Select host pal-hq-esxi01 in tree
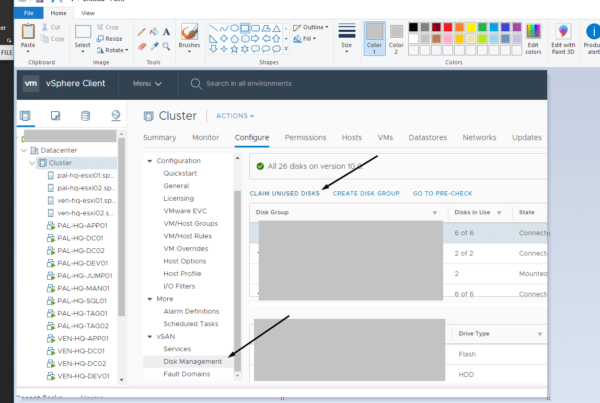This screenshot has width=600, height=403. point(85,176)
